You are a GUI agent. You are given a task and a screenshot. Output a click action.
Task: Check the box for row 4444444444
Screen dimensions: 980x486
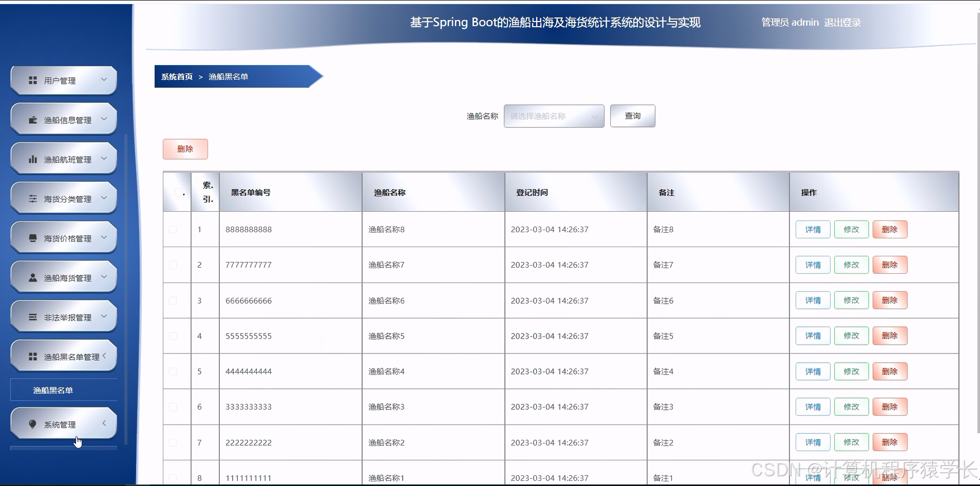[173, 371]
